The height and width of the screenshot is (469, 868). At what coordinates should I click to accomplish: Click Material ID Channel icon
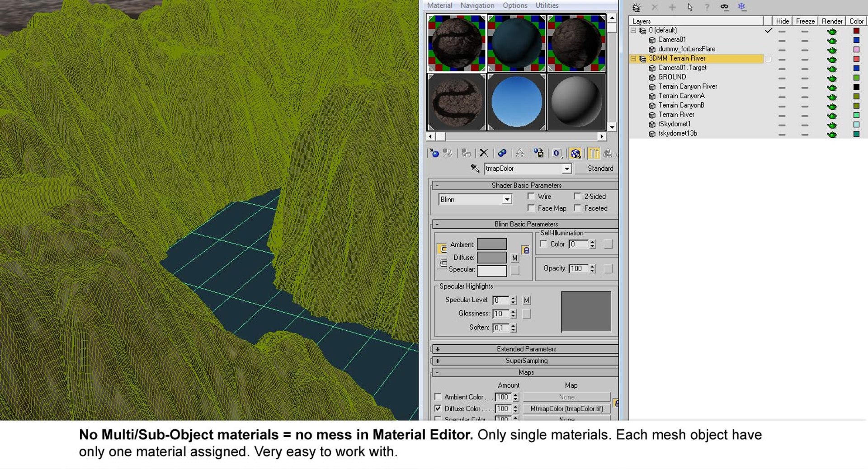(x=557, y=153)
